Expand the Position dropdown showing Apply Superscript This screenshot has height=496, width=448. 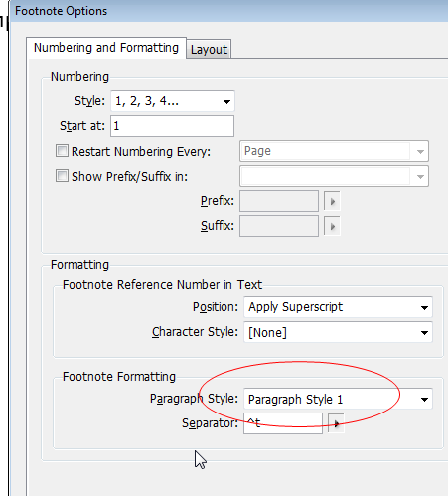coord(338,307)
